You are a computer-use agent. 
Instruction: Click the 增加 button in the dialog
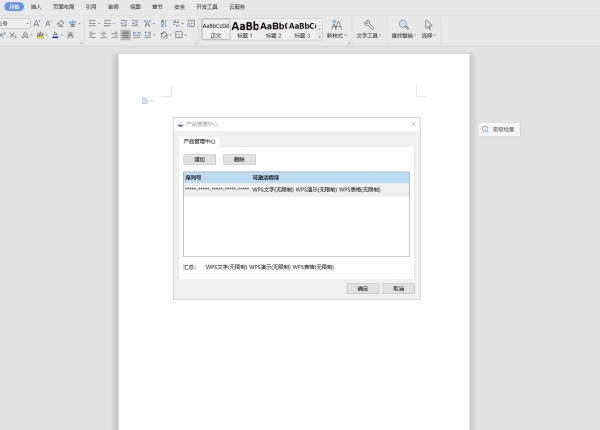(x=199, y=159)
